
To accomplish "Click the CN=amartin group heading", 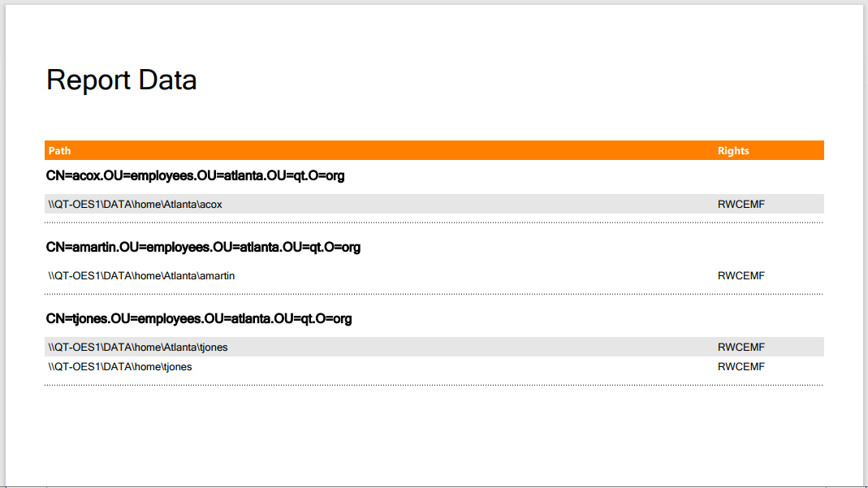I will pos(203,248).
